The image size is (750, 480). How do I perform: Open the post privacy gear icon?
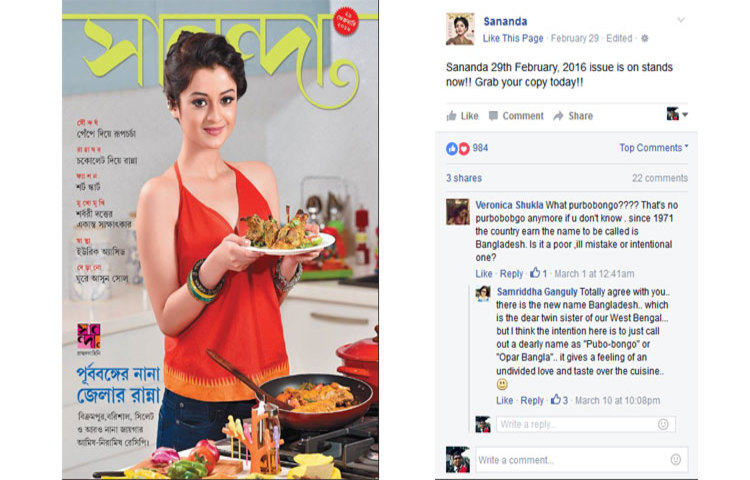point(645,38)
